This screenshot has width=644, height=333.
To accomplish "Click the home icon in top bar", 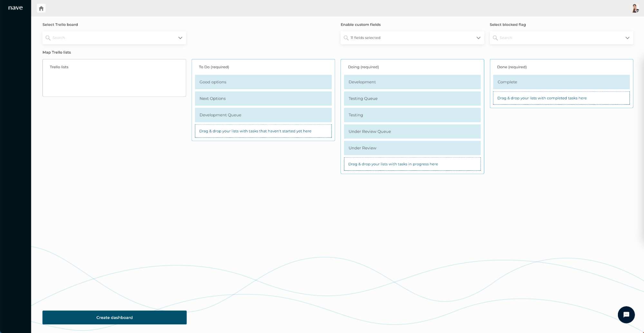I will (41, 8).
